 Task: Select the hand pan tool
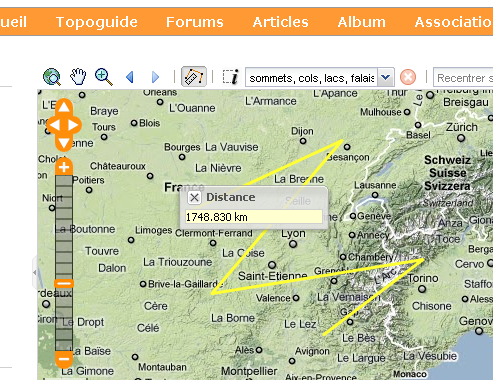78,77
